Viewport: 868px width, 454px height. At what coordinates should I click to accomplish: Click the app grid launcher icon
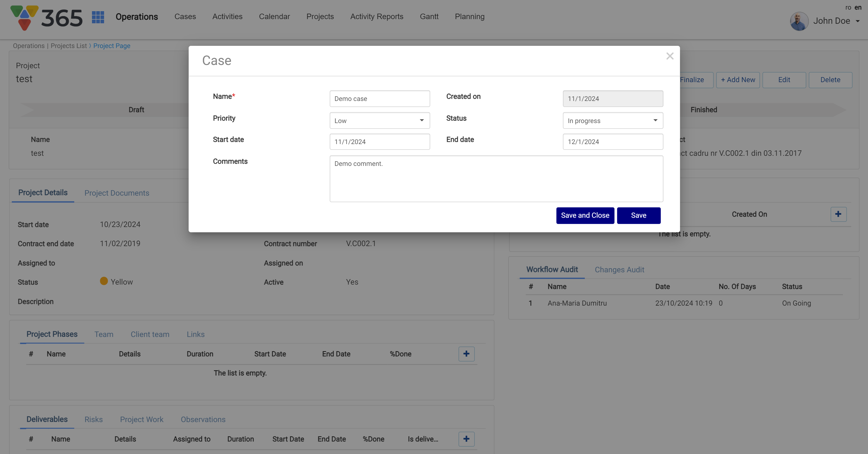point(98,17)
